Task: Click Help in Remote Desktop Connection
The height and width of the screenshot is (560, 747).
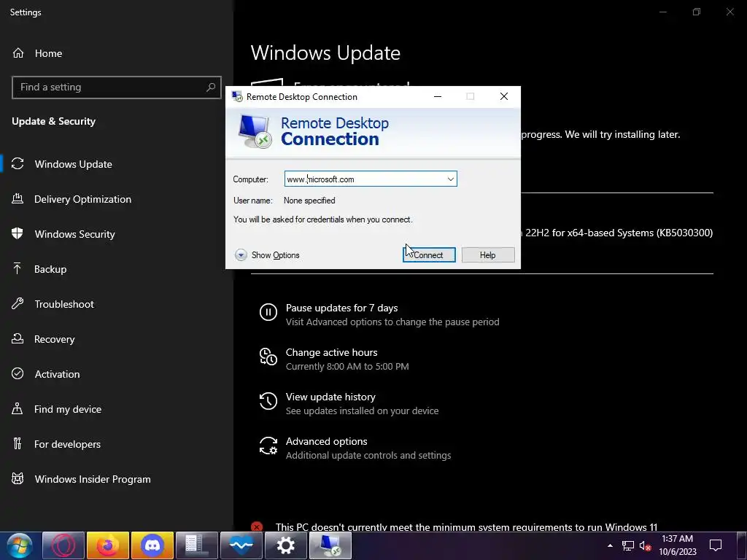Action: 488,255
